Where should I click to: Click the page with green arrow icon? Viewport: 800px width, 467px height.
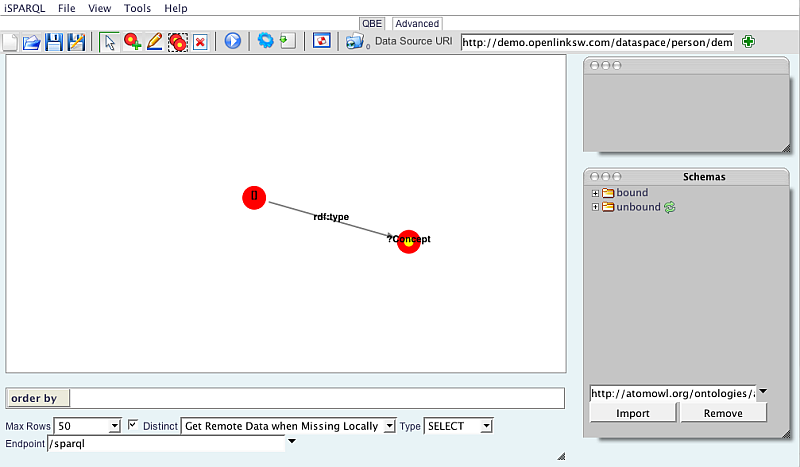click(x=288, y=41)
